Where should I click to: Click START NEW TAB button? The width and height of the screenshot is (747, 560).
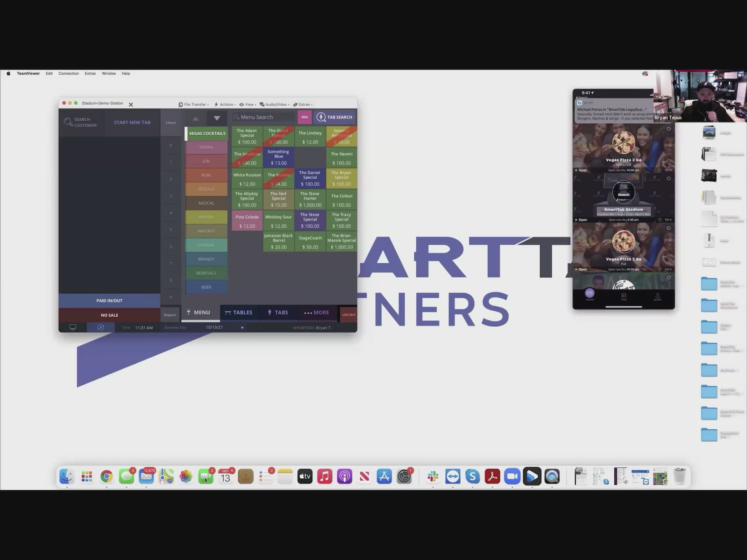pyautogui.click(x=132, y=122)
